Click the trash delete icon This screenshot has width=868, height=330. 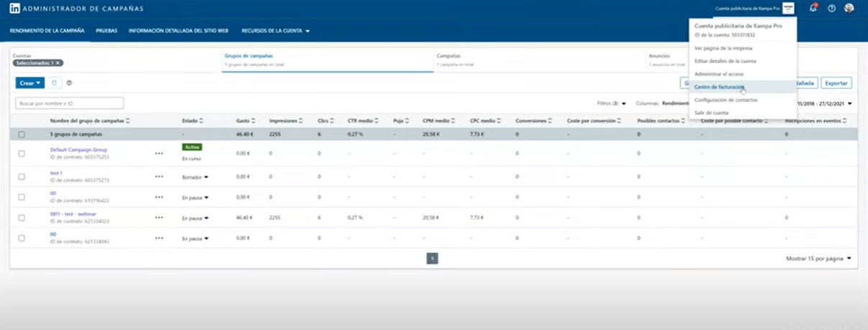coord(55,83)
